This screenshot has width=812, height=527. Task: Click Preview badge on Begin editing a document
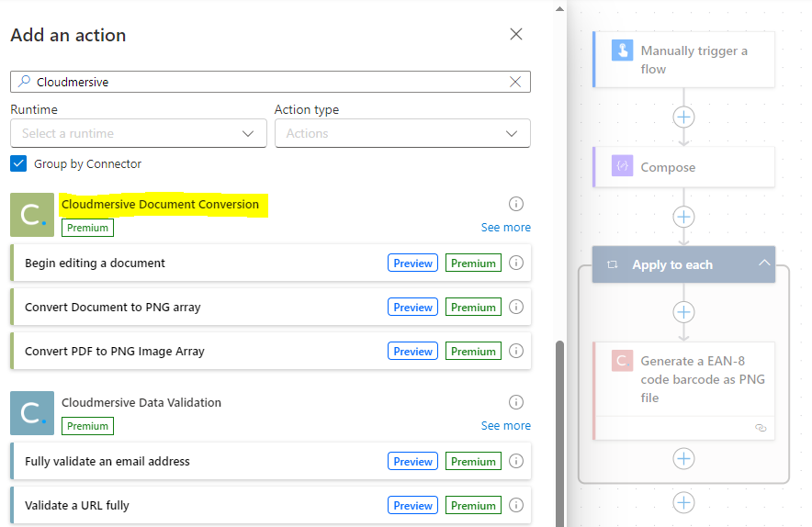[x=412, y=263]
